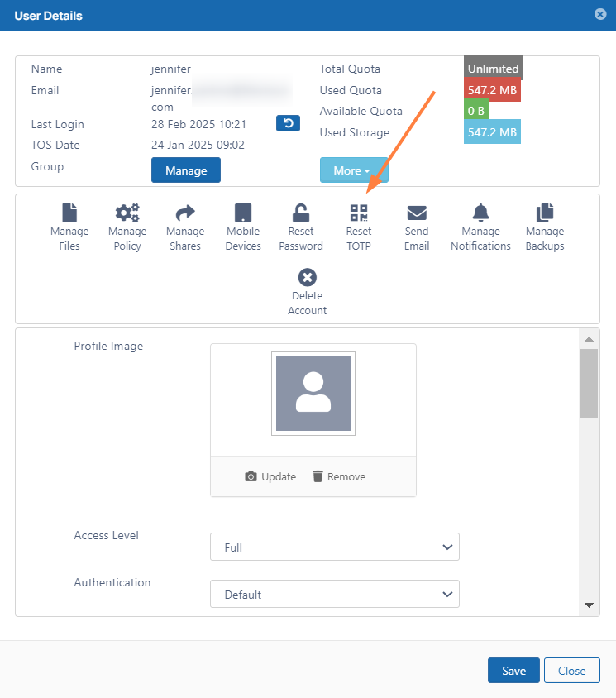Open Manage Notifications bell icon
This screenshot has width=616, height=698.
click(x=480, y=213)
